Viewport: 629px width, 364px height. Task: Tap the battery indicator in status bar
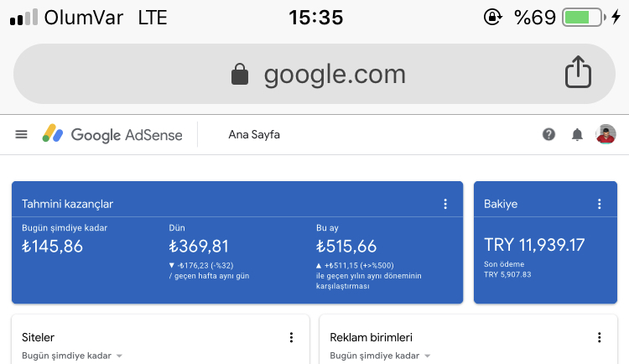coord(584,18)
